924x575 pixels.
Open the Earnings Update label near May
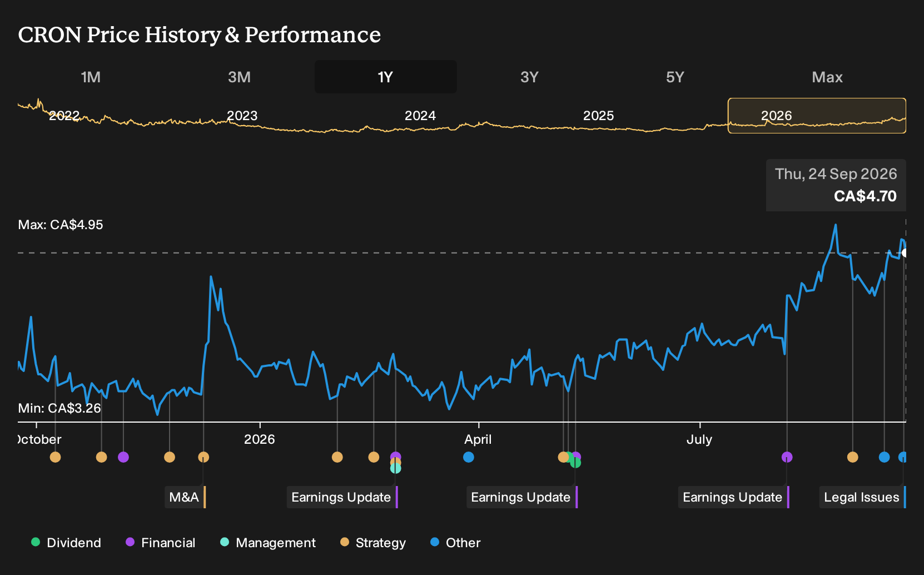click(x=522, y=497)
